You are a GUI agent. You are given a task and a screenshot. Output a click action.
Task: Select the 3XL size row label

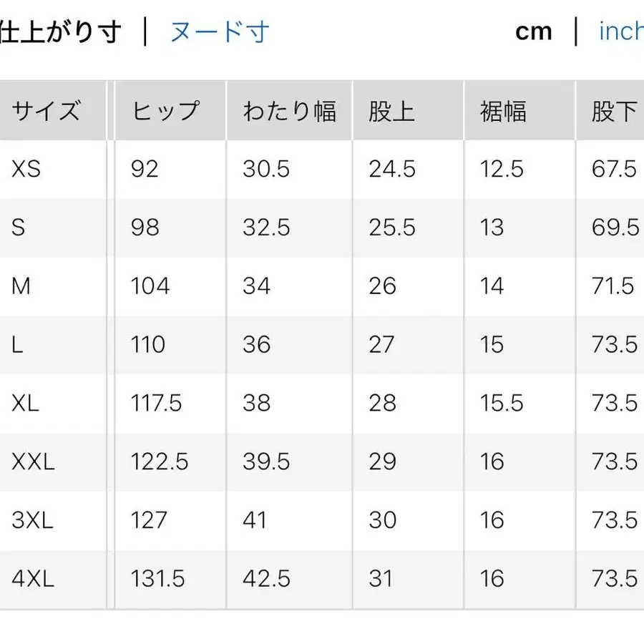point(31,520)
